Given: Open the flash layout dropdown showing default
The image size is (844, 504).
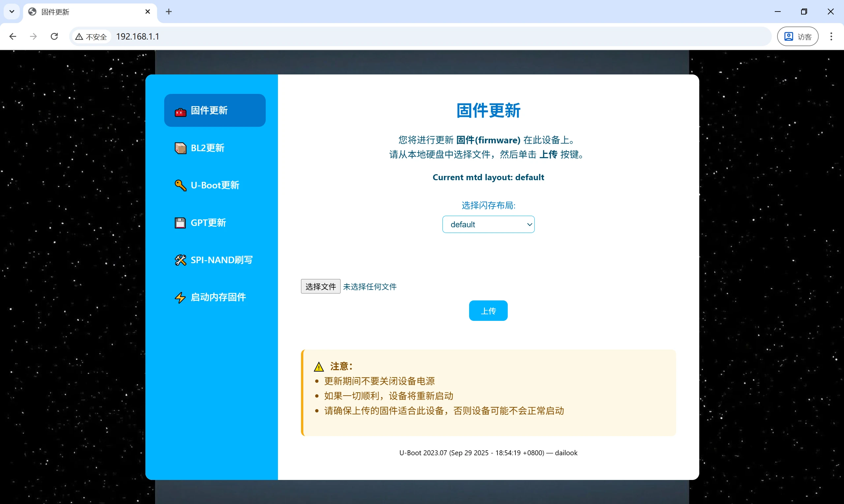Looking at the screenshot, I should click(488, 224).
